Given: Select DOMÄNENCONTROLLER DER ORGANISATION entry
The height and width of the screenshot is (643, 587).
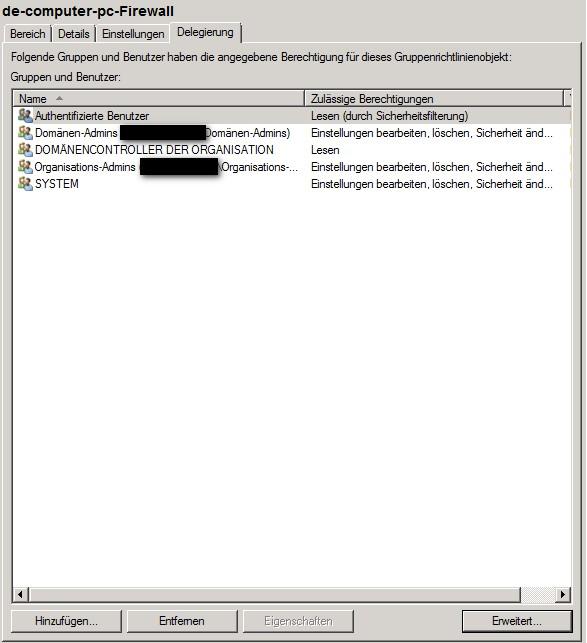Looking at the screenshot, I should pos(292,150).
